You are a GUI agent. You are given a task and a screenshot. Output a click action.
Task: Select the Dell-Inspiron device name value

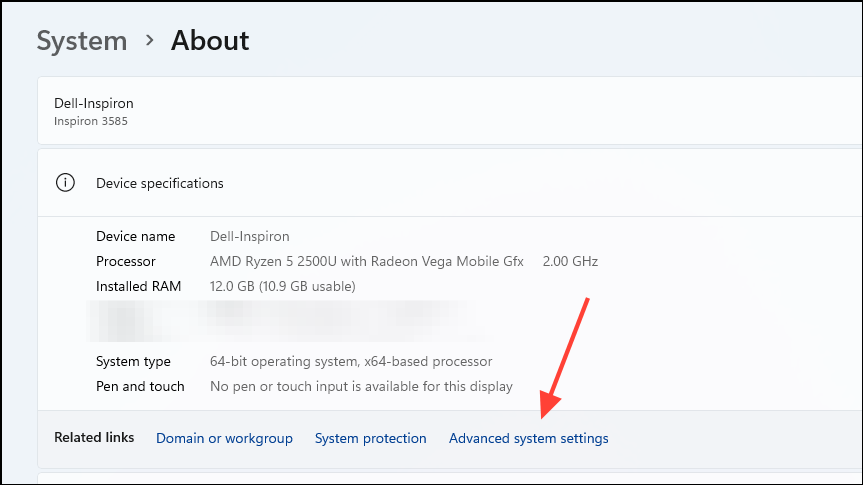[249, 236]
